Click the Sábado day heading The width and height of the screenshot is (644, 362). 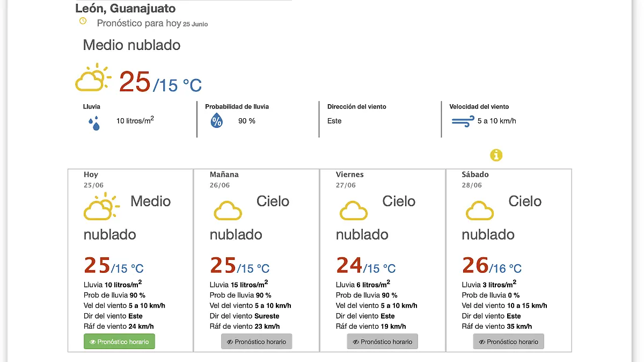[x=475, y=175]
